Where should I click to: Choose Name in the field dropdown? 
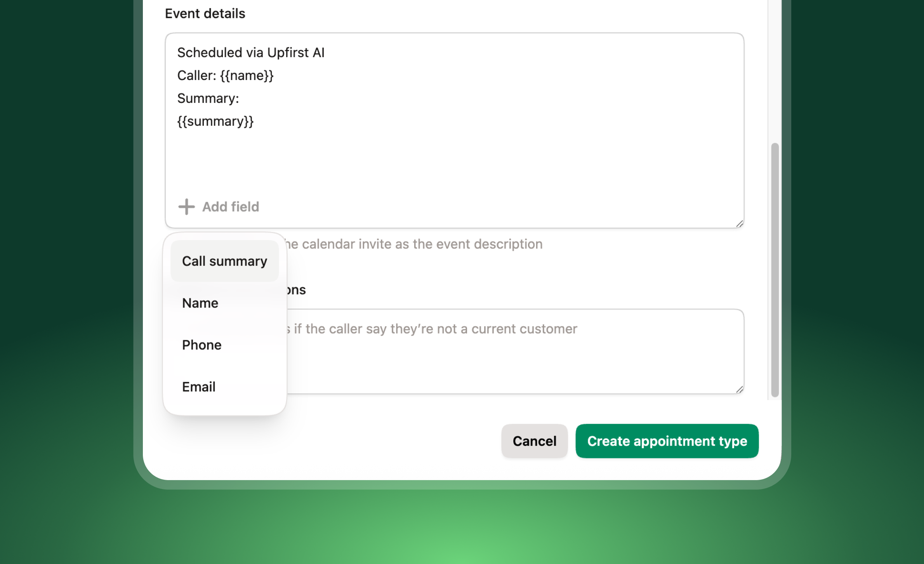tap(200, 303)
